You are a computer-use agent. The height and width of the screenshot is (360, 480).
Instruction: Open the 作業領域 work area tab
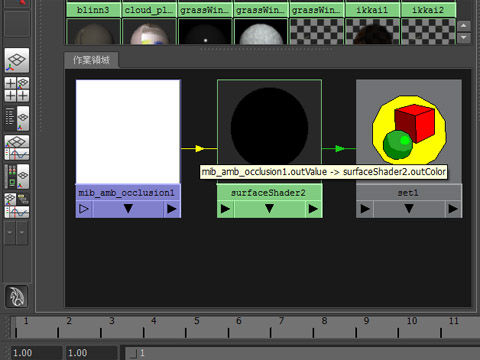tap(91, 60)
